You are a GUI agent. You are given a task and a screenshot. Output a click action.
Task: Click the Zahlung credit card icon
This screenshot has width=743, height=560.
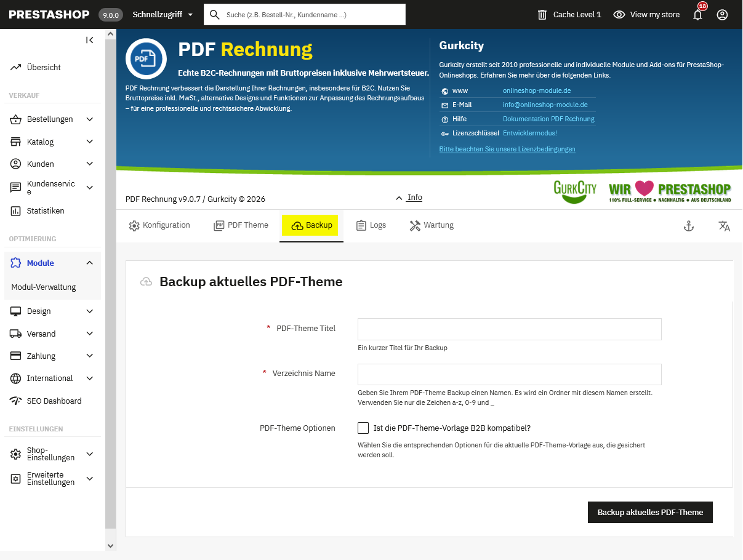(x=16, y=356)
